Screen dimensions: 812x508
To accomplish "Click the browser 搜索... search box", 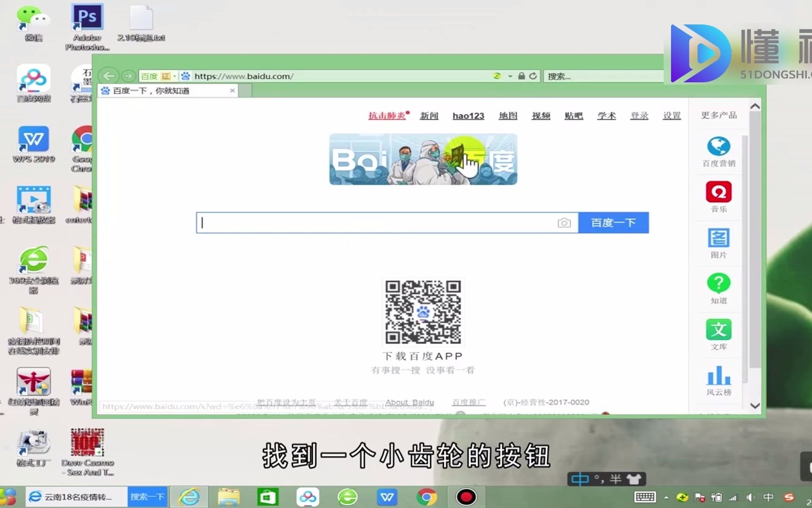I will 604,76.
